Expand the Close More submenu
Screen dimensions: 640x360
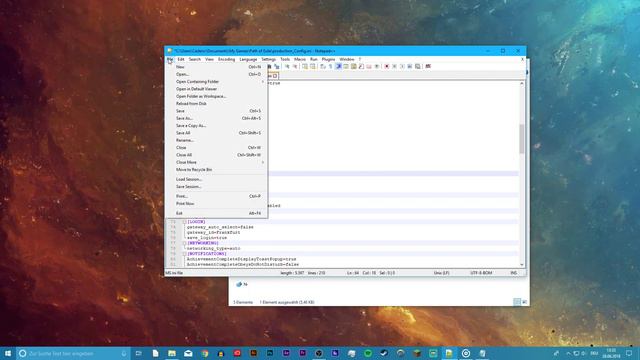pyautogui.click(x=216, y=162)
